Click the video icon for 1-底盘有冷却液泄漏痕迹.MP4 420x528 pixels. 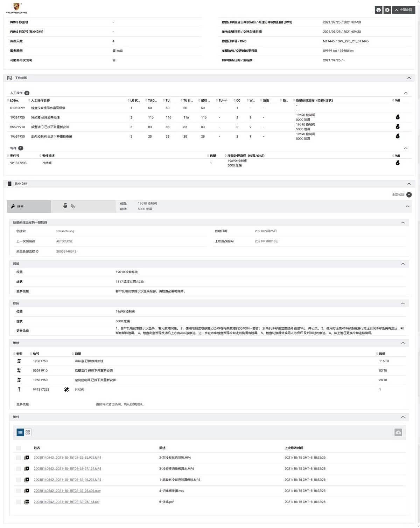click(27, 480)
